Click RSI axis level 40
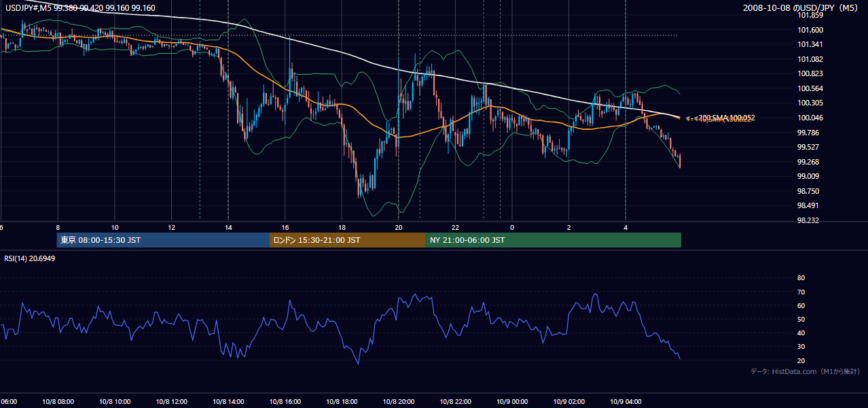868x408 pixels. pyautogui.click(x=801, y=333)
